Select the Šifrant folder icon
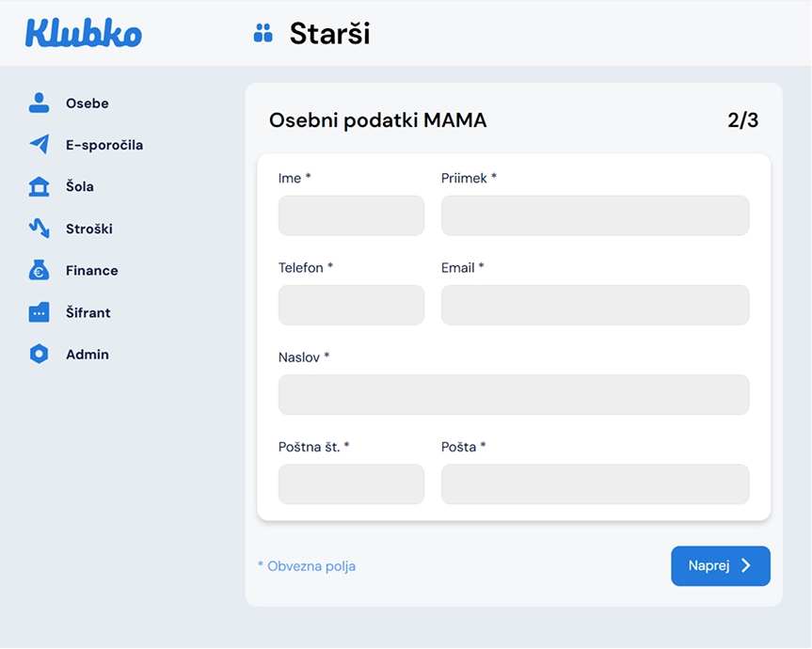The image size is (812, 649). 39,312
